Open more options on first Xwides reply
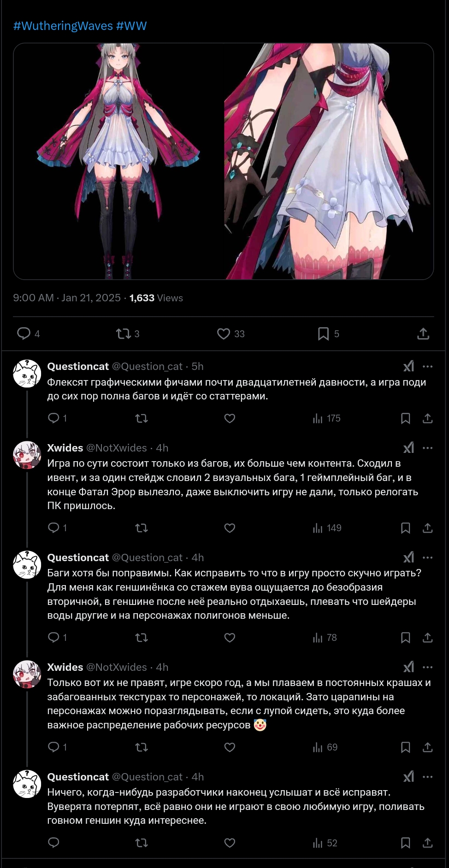449x868 pixels. 428,448
